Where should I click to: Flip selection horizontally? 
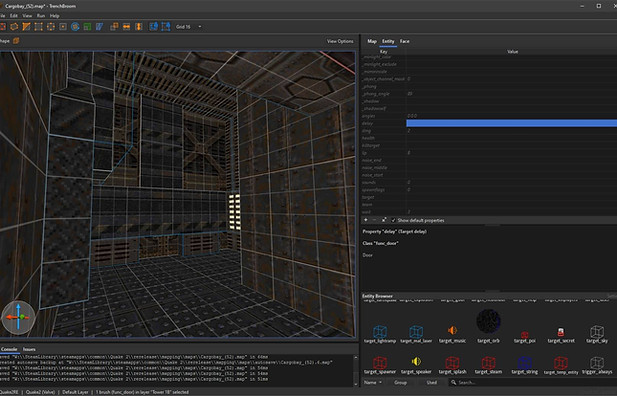coord(126,27)
